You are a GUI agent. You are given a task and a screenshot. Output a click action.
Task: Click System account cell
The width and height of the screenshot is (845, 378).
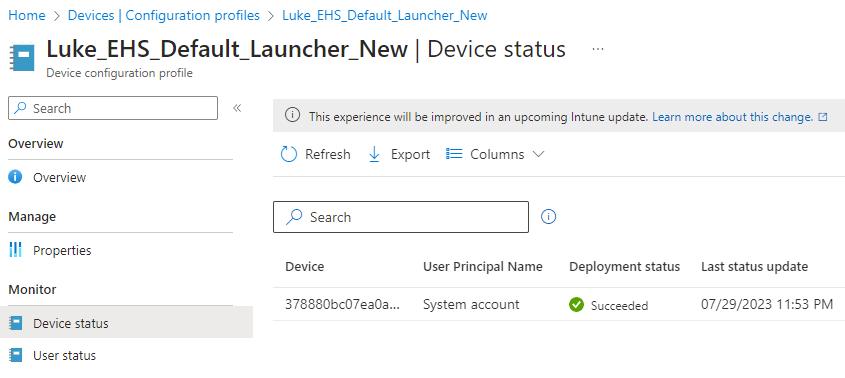471,305
